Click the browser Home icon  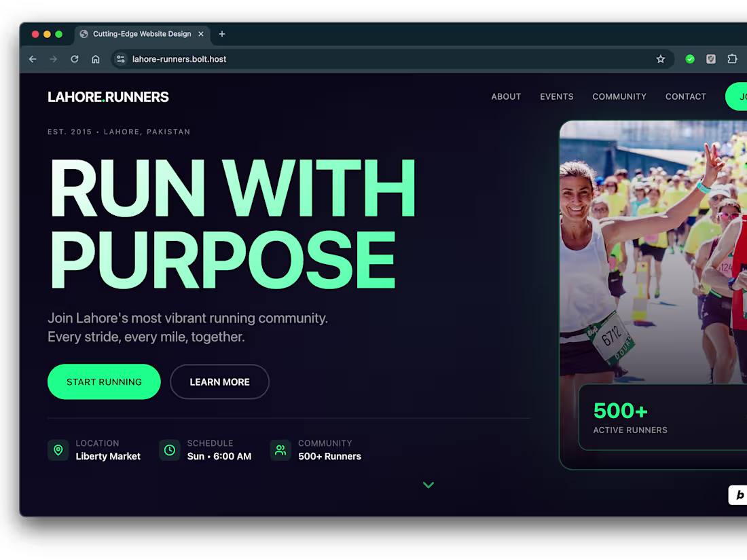click(96, 59)
